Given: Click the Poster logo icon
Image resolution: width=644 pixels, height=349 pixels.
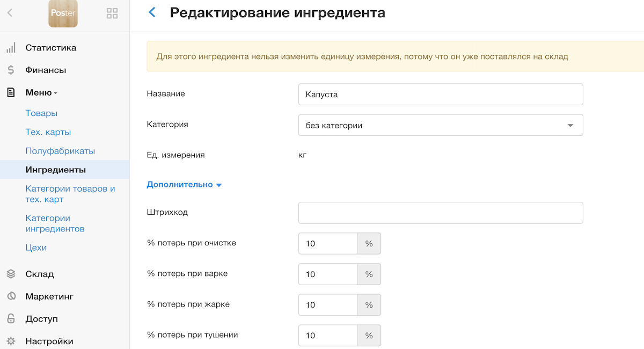Looking at the screenshot, I should point(63,13).
